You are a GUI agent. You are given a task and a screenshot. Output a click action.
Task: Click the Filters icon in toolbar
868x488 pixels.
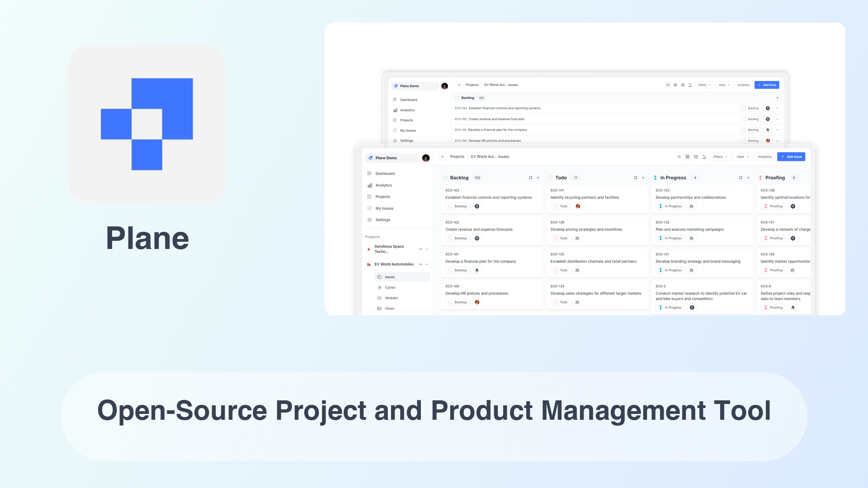click(720, 157)
